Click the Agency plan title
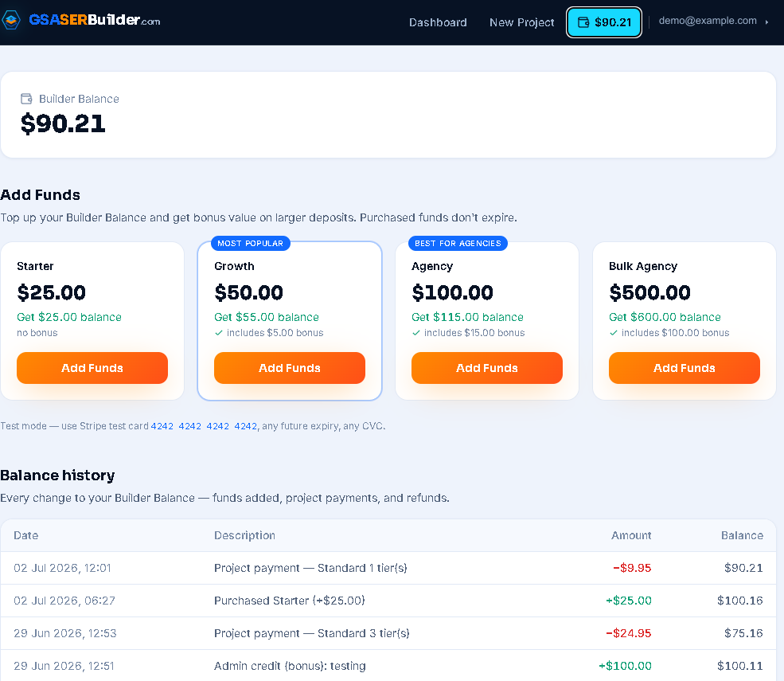This screenshot has width=784, height=681. pos(432,266)
